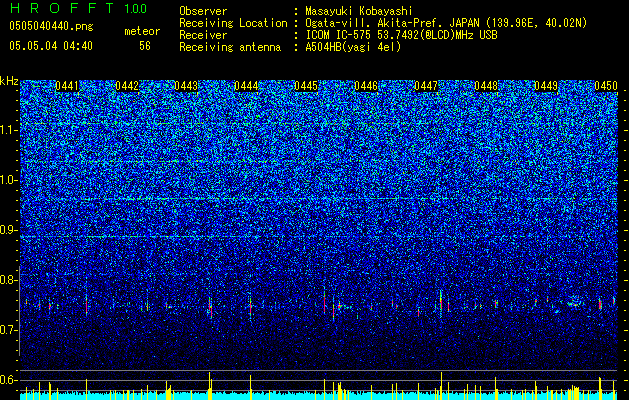Select the Ogata-vill. Akita-Pref. JAPAN location text

[x=446, y=23]
